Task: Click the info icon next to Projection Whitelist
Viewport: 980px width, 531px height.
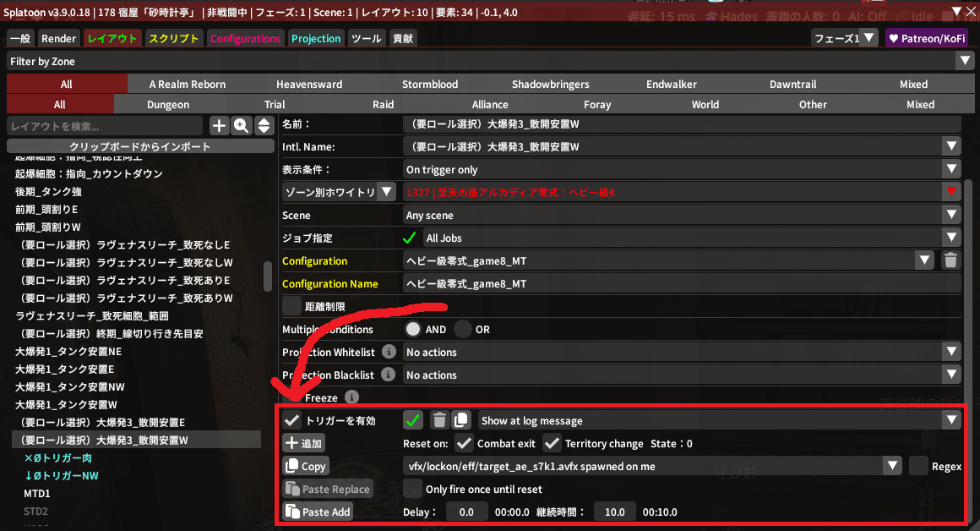Action: [x=389, y=352]
